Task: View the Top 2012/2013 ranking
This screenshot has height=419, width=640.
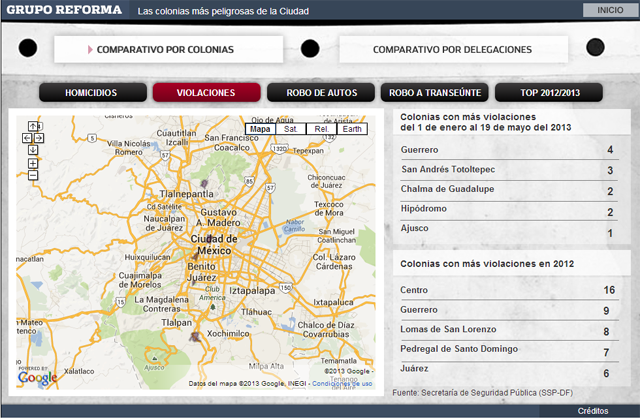Action: click(549, 93)
